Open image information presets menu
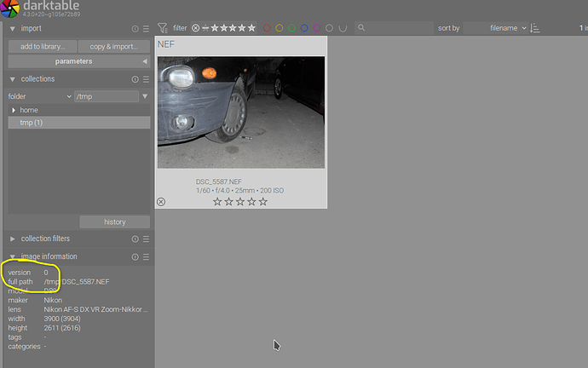588x368 pixels. [146, 256]
